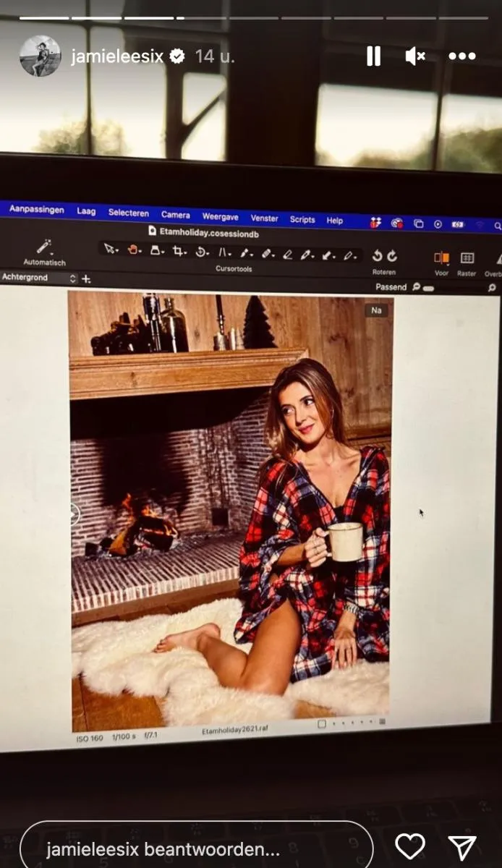
Task: Open the story three-dots options menu
Action: [461, 56]
